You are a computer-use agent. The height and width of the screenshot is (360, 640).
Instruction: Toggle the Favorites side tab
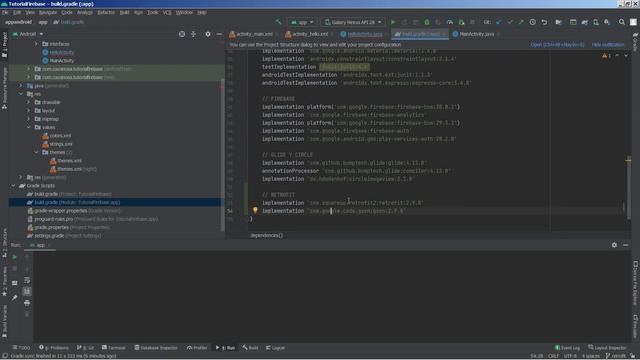click(4, 282)
